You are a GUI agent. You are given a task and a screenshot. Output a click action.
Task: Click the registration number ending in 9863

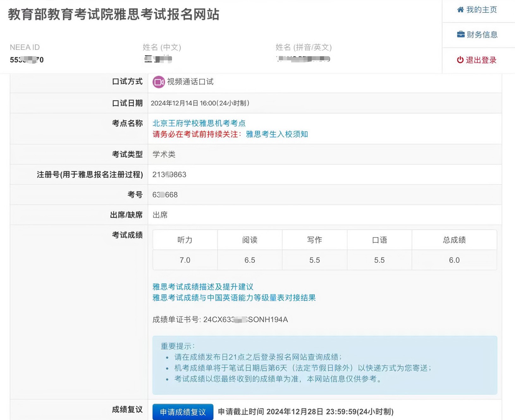(x=169, y=175)
